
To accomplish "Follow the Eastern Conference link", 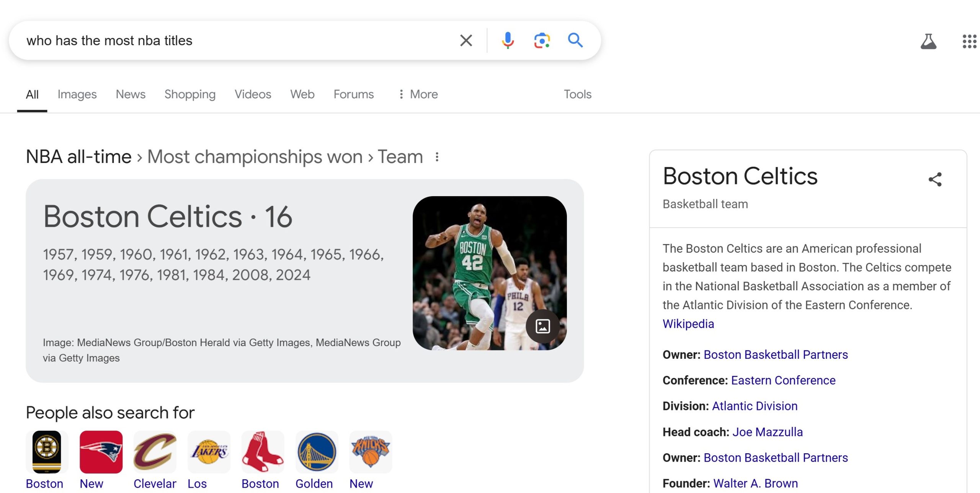I will [783, 380].
